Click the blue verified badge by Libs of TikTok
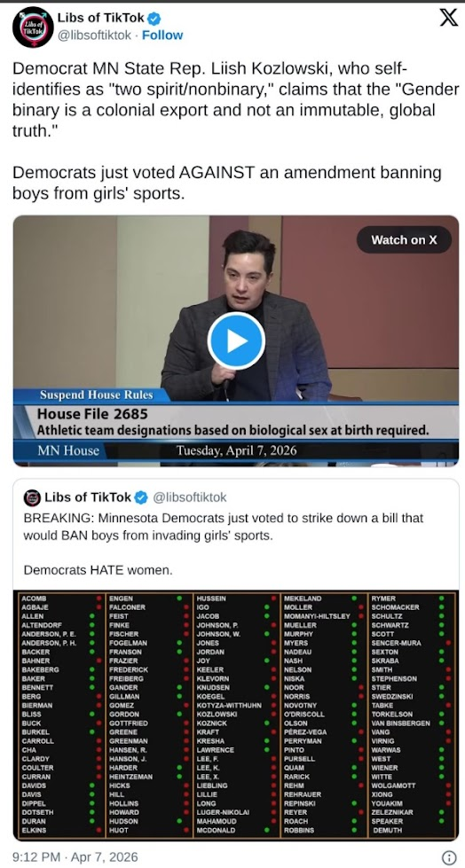The height and width of the screenshot is (868, 465). pyautogui.click(x=154, y=19)
